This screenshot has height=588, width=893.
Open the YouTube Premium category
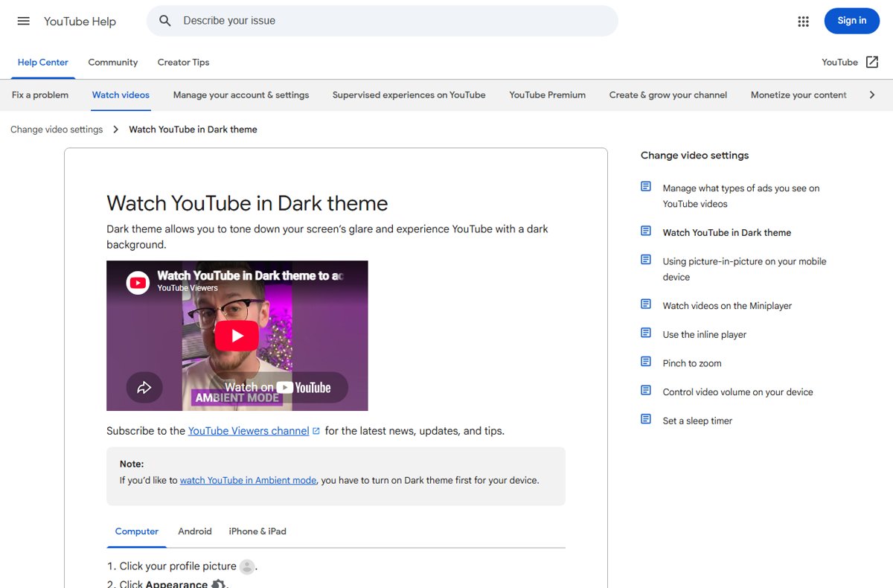click(x=548, y=95)
